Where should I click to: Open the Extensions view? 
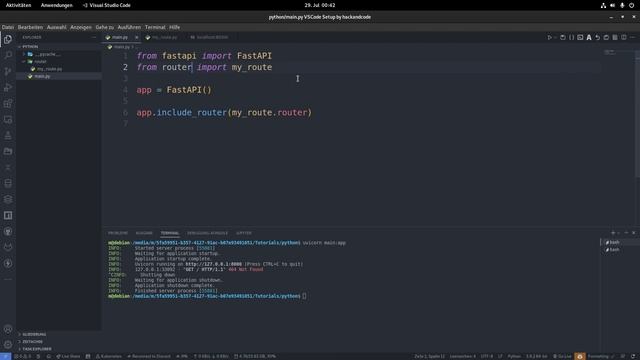pyautogui.click(x=8, y=103)
